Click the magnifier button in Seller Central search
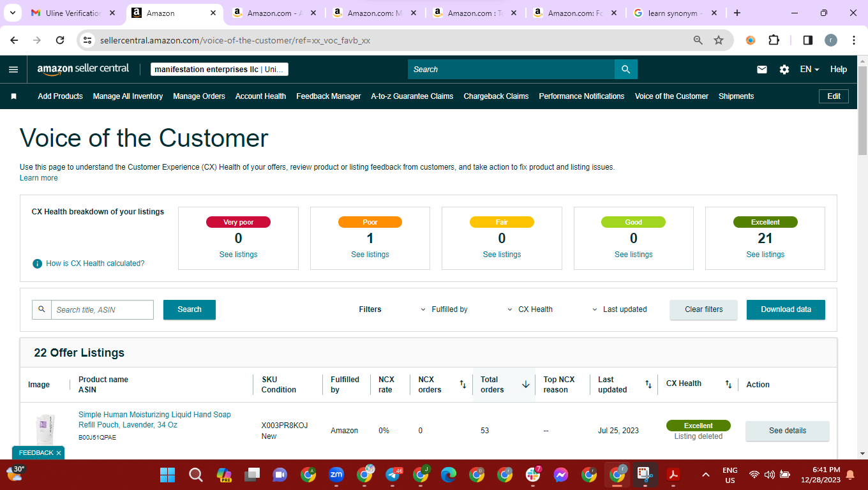 [625, 70]
